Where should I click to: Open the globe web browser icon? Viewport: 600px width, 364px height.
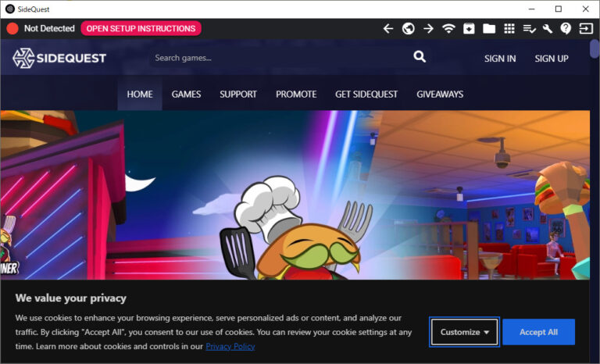[x=408, y=29]
